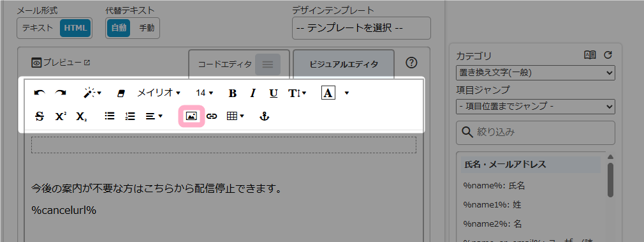Click the redo arrow icon
644x242 pixels.
(x=61, y=93)
